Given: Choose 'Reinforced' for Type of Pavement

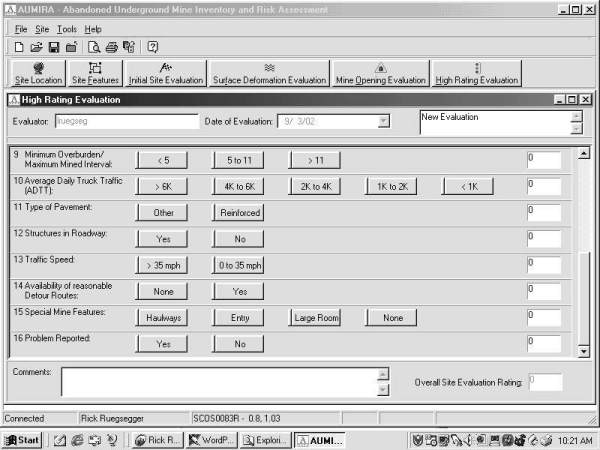Looking at the screenshot, I should [x=240, y=212].
